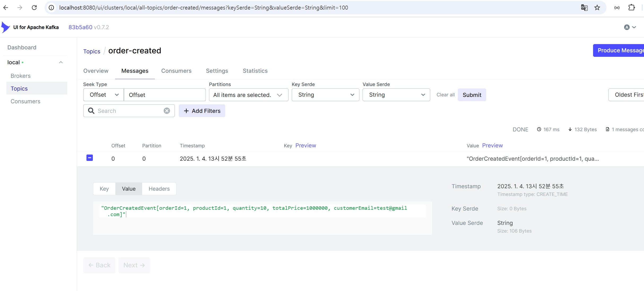Image resolution: width=644 pixels, height=291 pixels.
Task: Click the Add Filters button
Action: pyautogui.click(x=202, y=111)
